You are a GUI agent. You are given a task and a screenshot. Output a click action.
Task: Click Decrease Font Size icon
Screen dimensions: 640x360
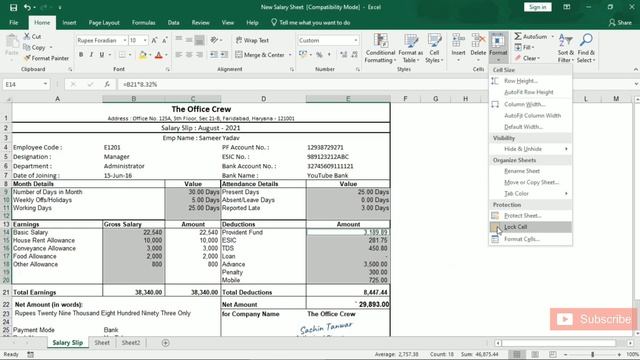point(164,40)
